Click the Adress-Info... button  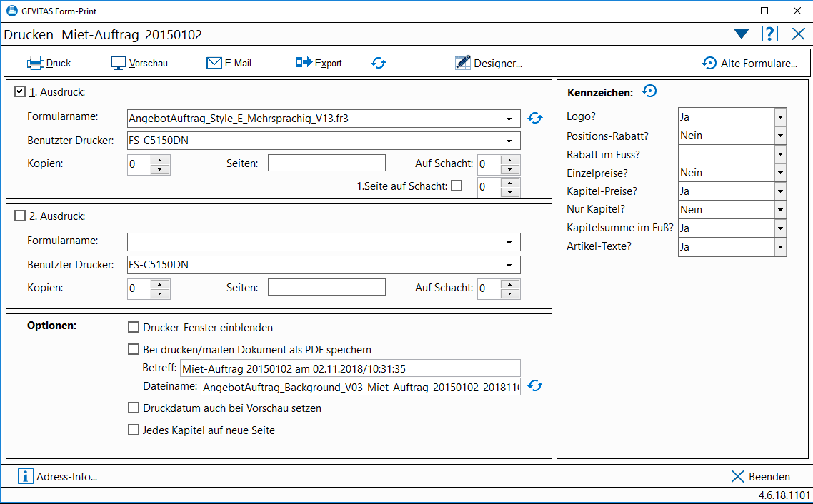pyautogui.click(x=58, y=477)
